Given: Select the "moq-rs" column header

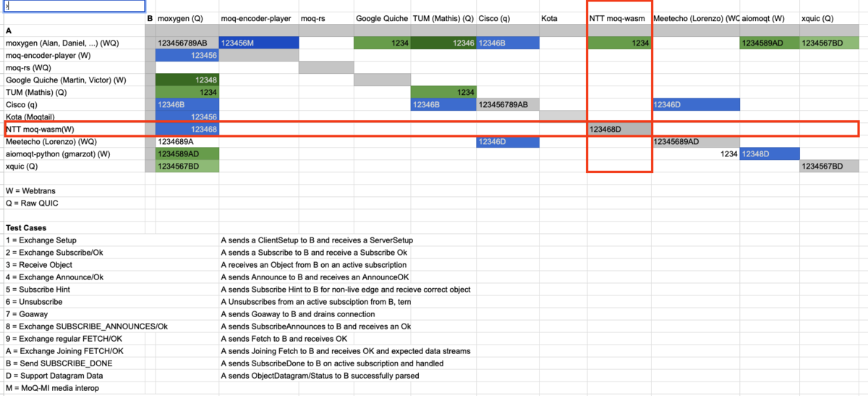Looking at the screenshot, I should pos(326,18).
